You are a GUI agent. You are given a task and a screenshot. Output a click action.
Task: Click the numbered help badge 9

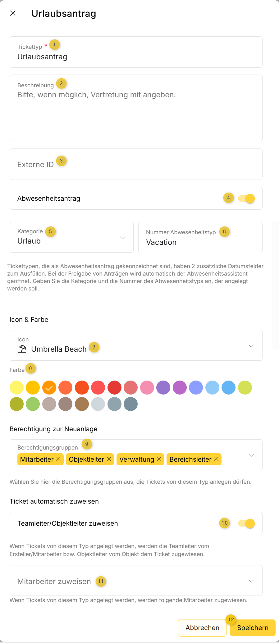click(x=87, y=444)
